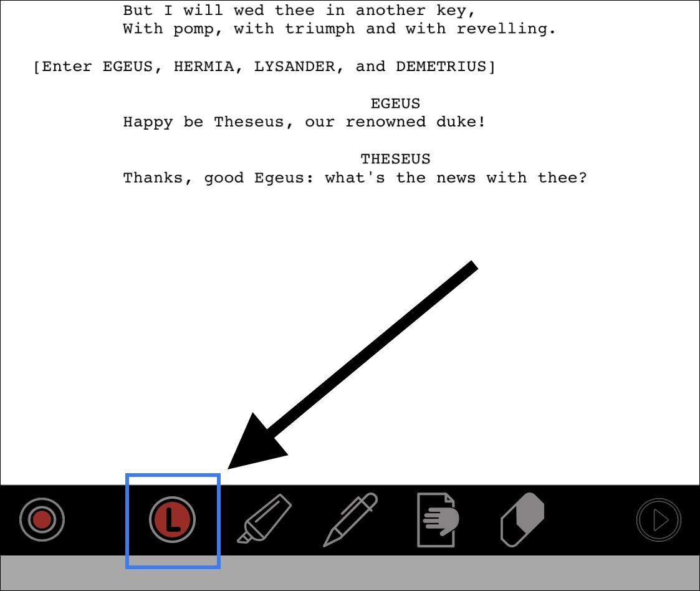
Task: Pick the eraser tool
Action: (522, 519)
